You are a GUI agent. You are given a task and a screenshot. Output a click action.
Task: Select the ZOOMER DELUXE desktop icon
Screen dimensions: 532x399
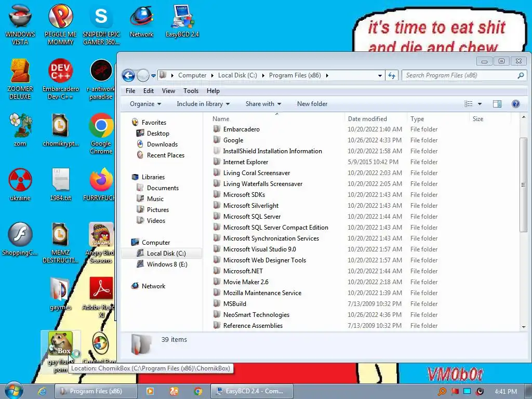pos(20,79)
